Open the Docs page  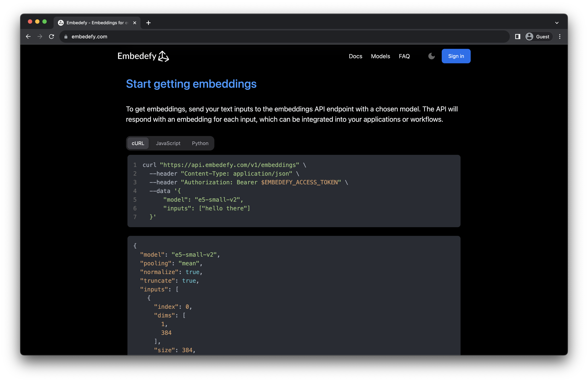(355, 56)
